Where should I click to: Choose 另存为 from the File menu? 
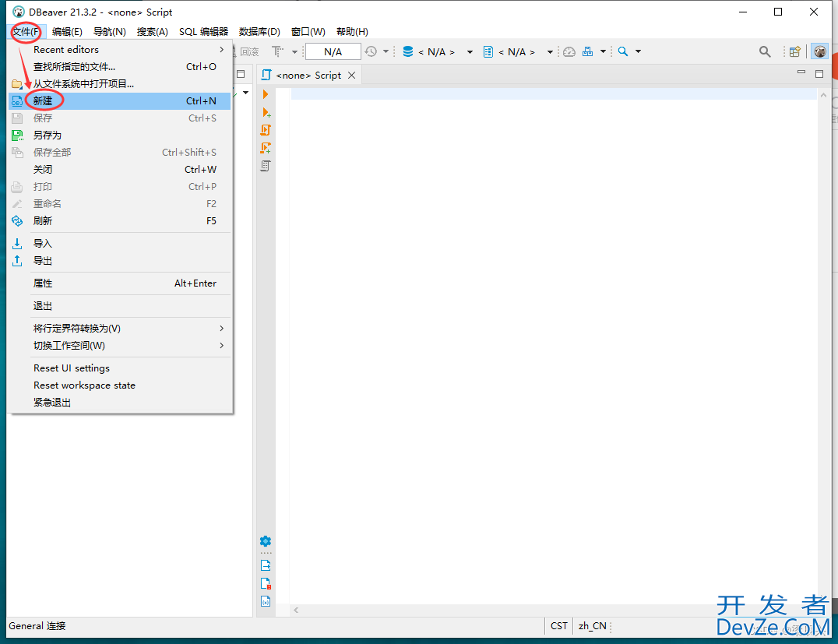pyautogui.click(x=120, y=135)
